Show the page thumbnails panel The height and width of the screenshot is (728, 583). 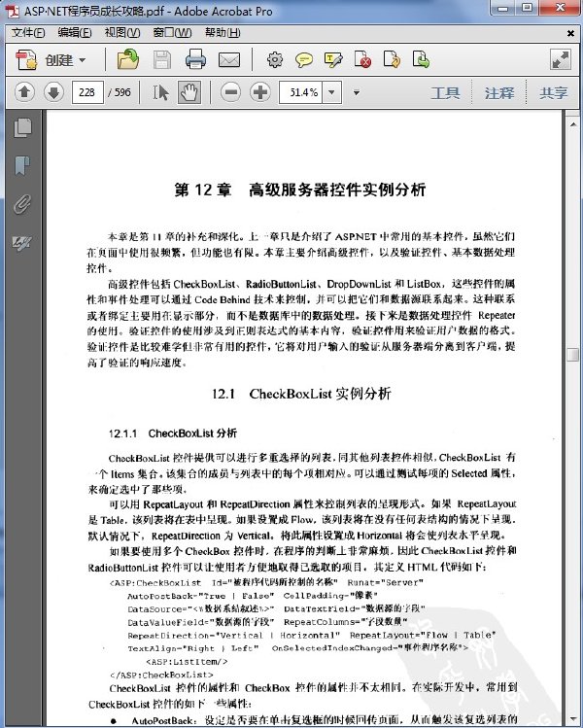[x=22, y=127]
